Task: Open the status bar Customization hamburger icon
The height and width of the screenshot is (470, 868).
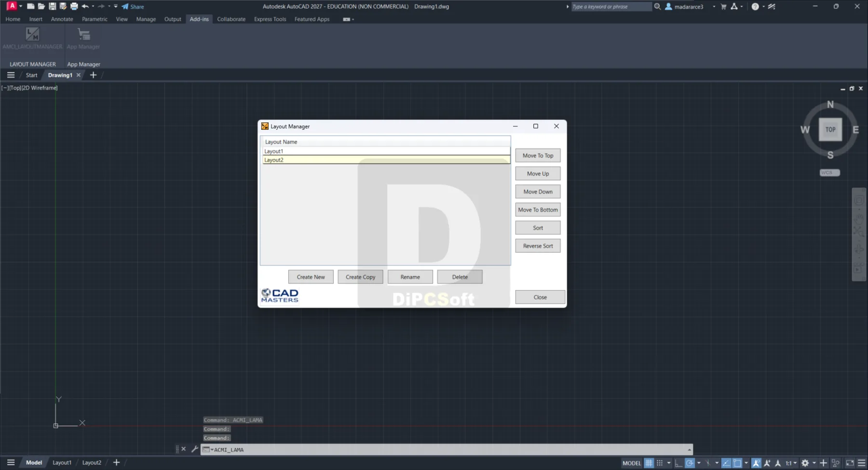Action: pyautogui.click(x=862, y=463)
